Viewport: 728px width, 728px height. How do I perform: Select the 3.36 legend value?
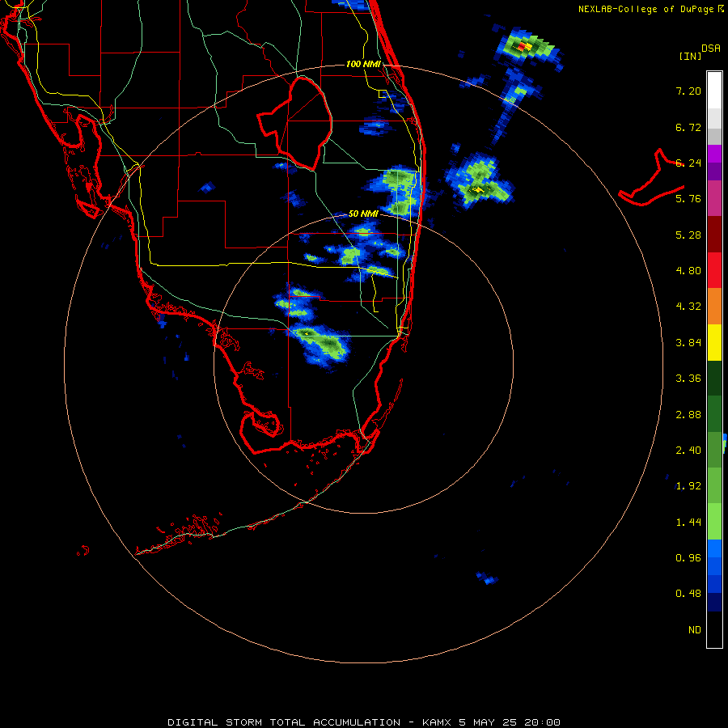coord(688,379)
